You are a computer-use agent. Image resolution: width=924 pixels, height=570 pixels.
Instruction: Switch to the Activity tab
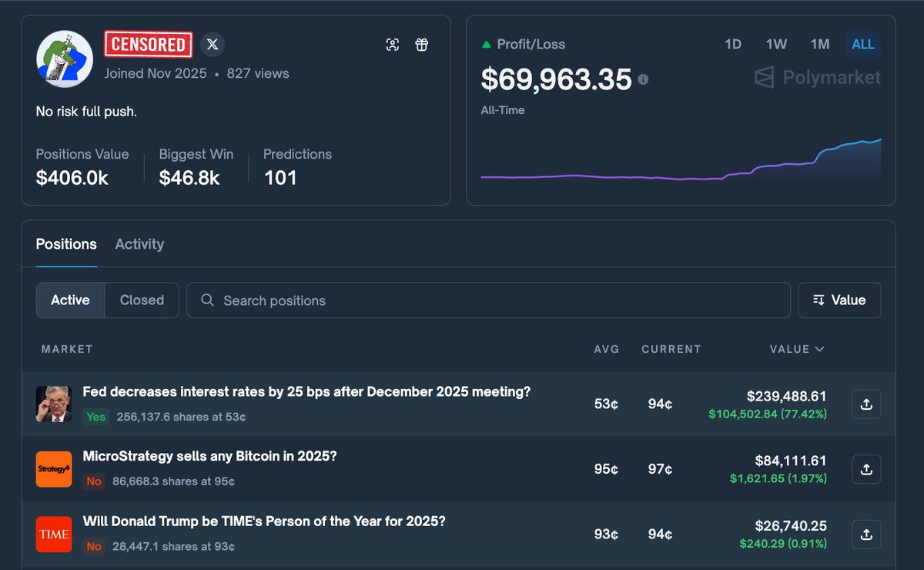139,244
